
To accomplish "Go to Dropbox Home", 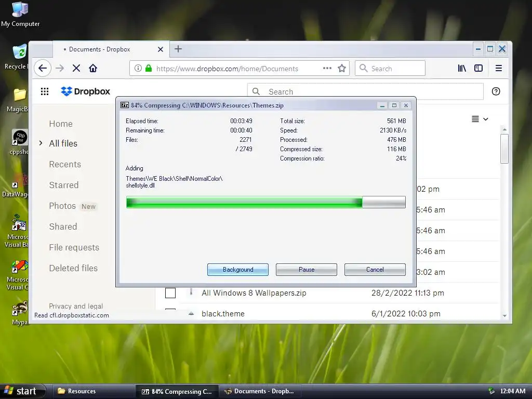I will (61, 124).
